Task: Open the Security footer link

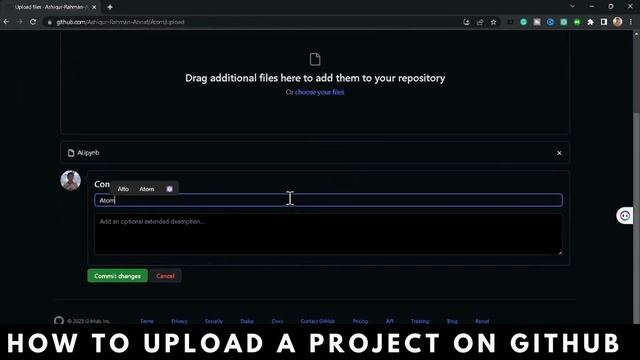Action: pyautogui.click(x=213, y=321)
